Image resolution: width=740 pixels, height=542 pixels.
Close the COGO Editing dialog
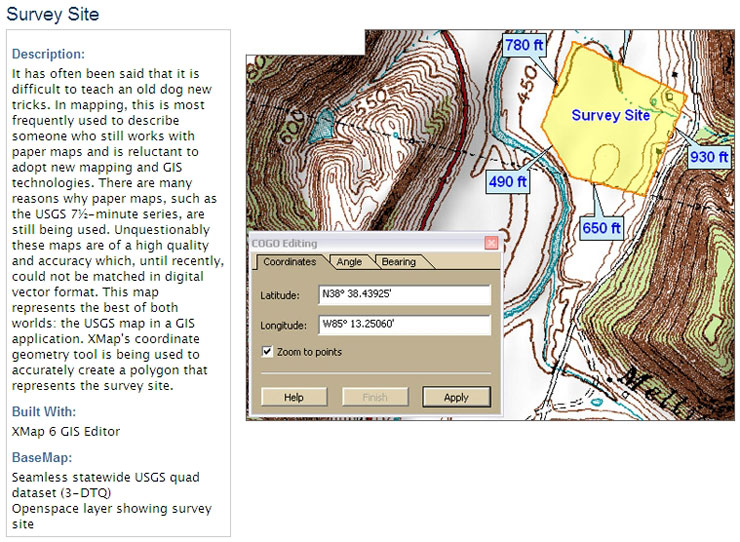pyautogui.click(x=491, y=243)
